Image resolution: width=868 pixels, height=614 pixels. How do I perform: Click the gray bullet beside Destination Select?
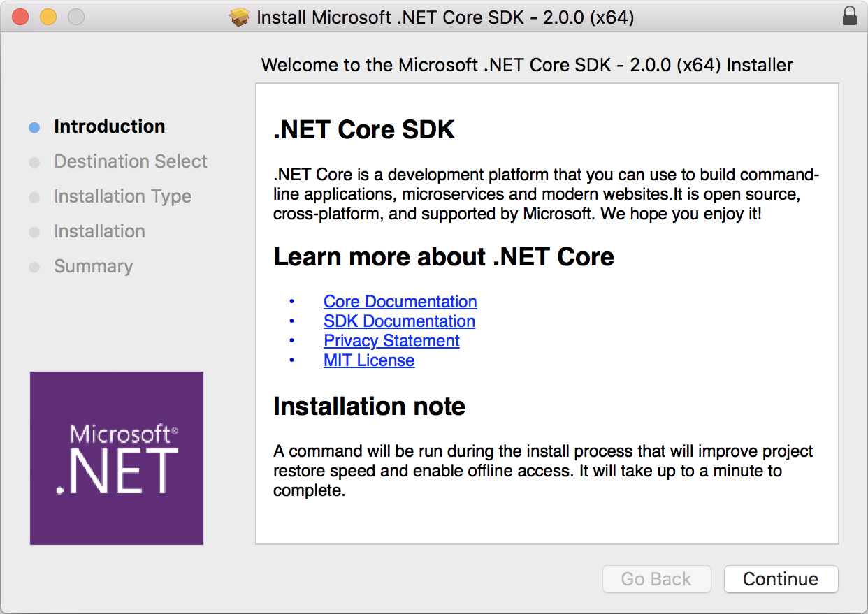pyautogui.click(x=34, y=163)
